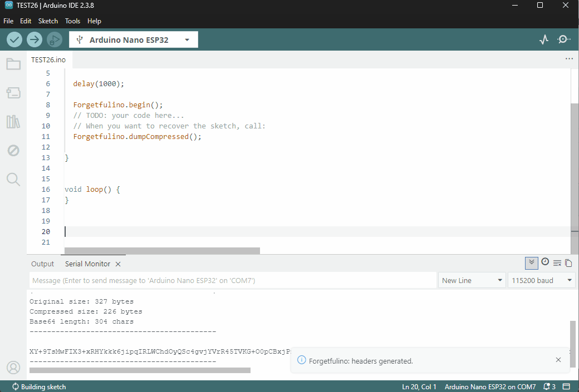Click the Forgetfulino.begin() code line

point(118,105)
